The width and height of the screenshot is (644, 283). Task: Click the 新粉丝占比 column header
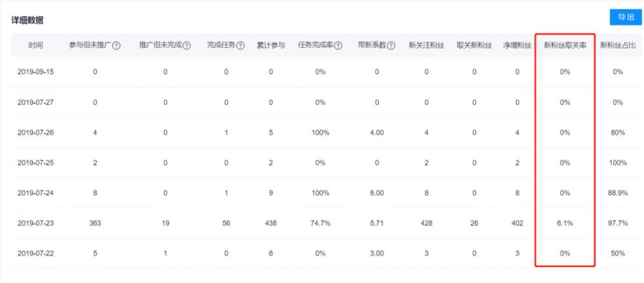tap(618, 46)
